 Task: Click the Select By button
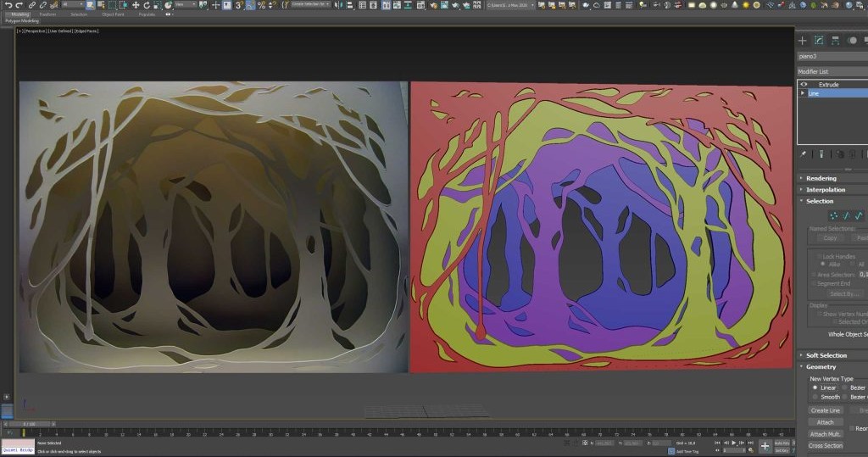tap(843, 294)
